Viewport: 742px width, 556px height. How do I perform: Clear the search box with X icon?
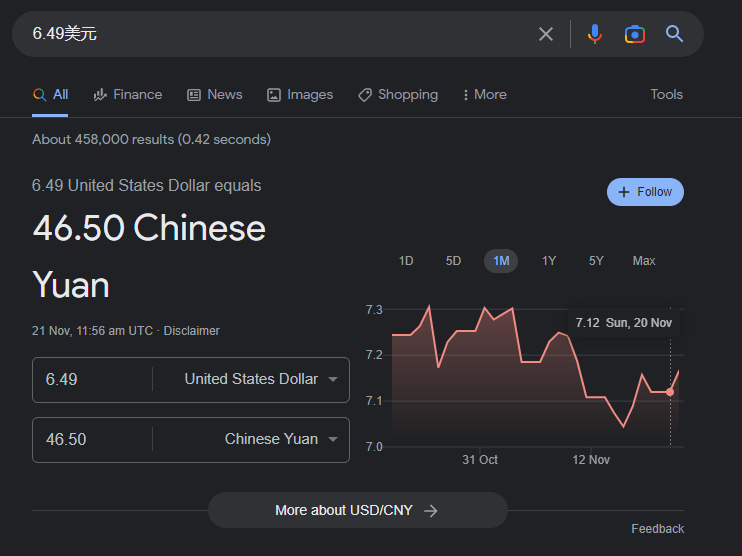546,34
